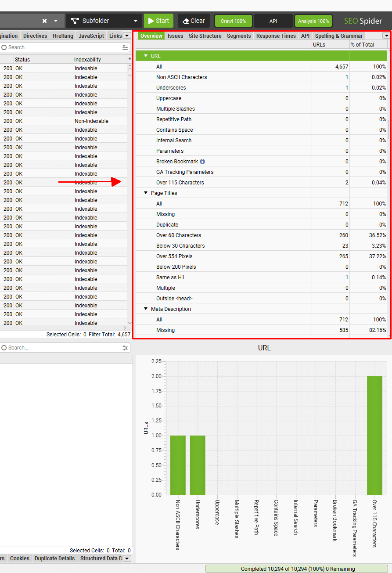The width and height of the screenshot is (392, 573).
Task: Click the Clear button in the toolbar
Action: (x=194, y=21)
